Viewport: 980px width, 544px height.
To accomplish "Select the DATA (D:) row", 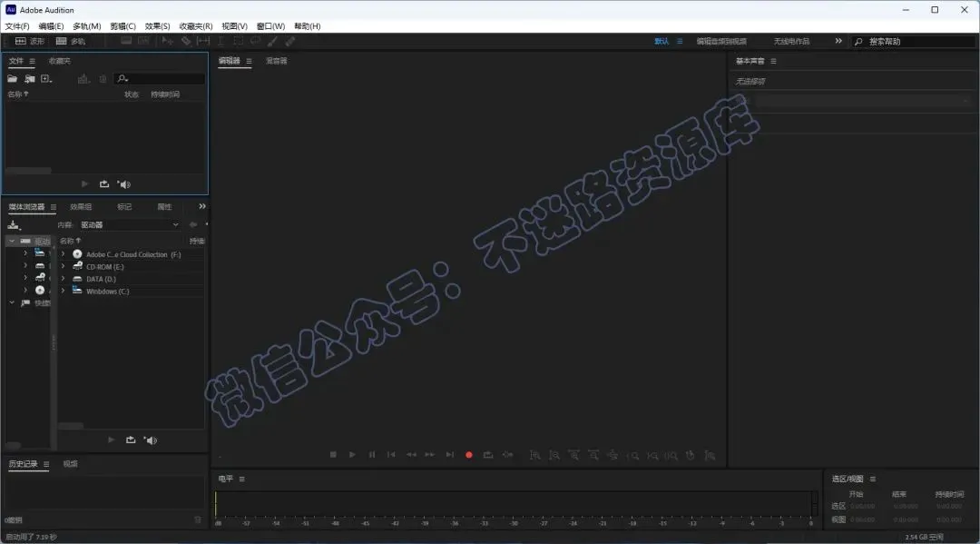I will pyautogui.click(x=132, y=279).
